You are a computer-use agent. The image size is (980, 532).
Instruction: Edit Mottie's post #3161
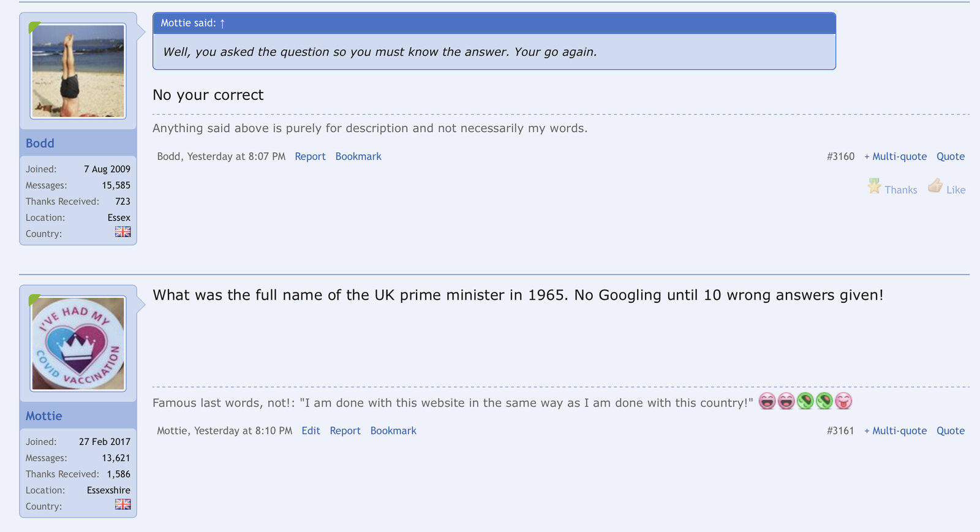311,431
